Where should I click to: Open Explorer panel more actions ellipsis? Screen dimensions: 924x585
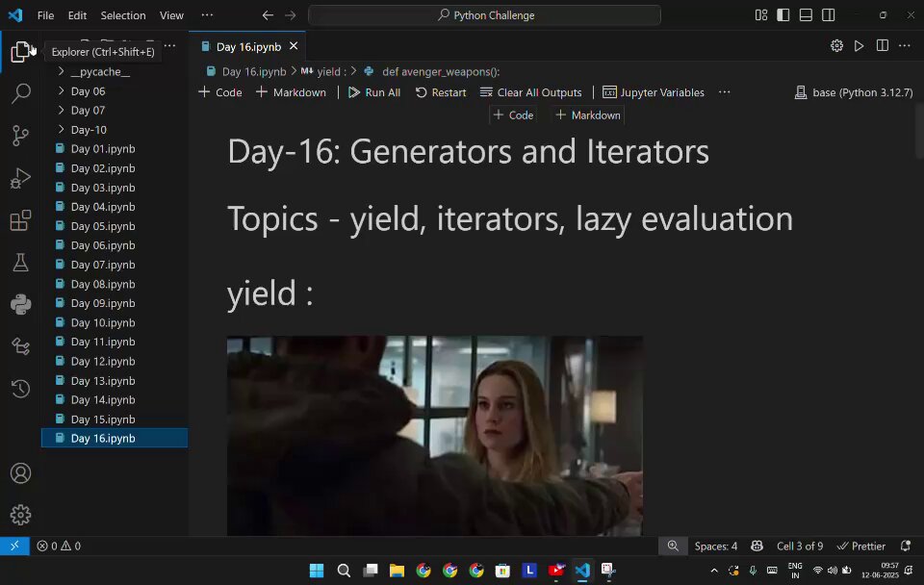(169, 46)
